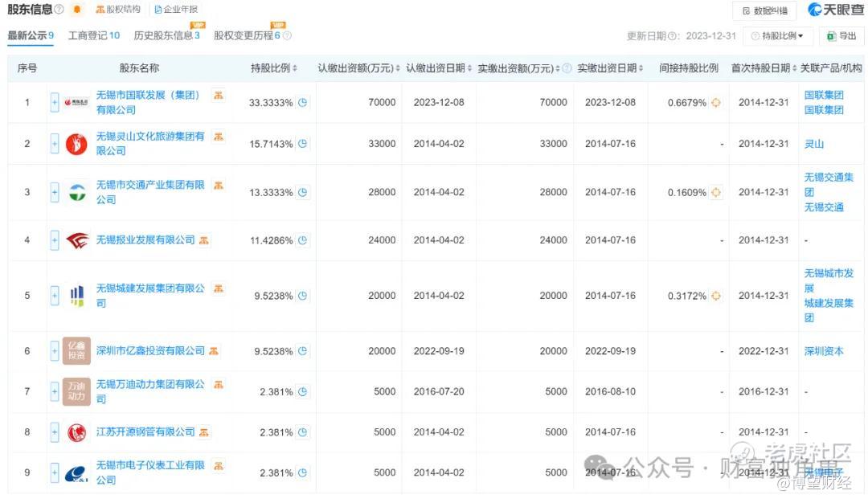Switch to 历史股东信息 tab
Screen dimensions: 868x503
(x=166, y=35)
